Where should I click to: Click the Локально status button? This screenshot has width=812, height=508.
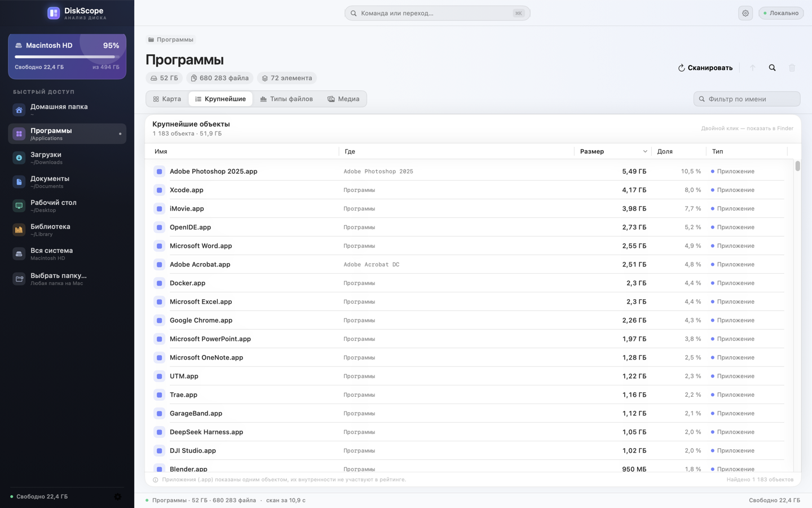coord(781,13)
